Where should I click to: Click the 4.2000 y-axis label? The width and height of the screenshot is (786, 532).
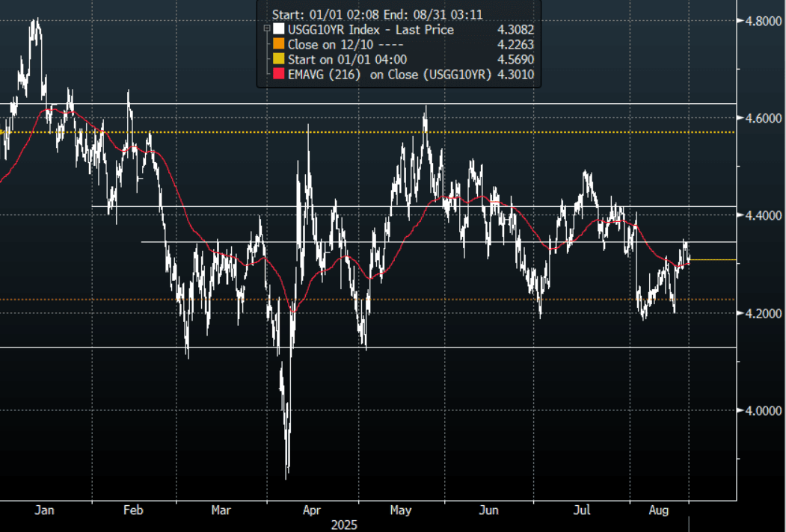tap(764, 314)
